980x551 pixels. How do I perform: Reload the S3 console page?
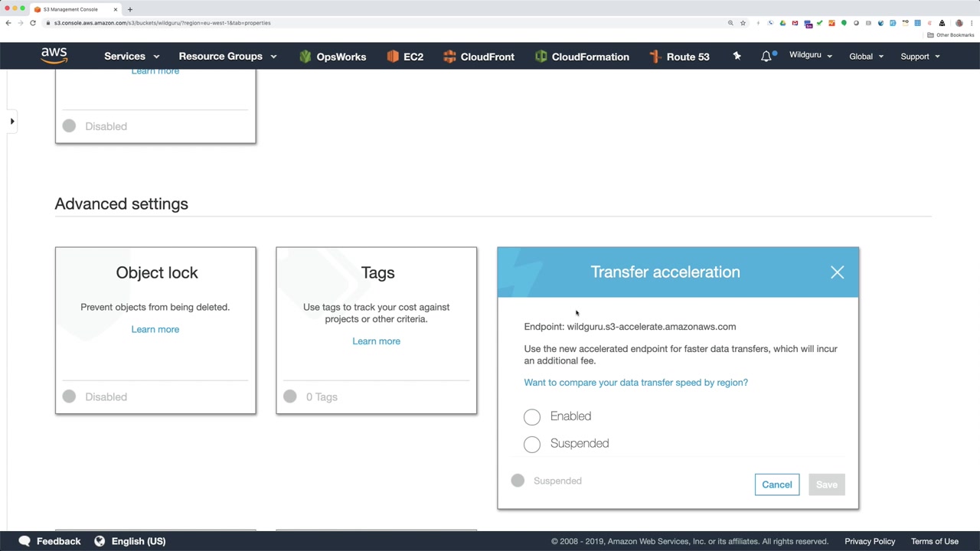click(33, 23)
